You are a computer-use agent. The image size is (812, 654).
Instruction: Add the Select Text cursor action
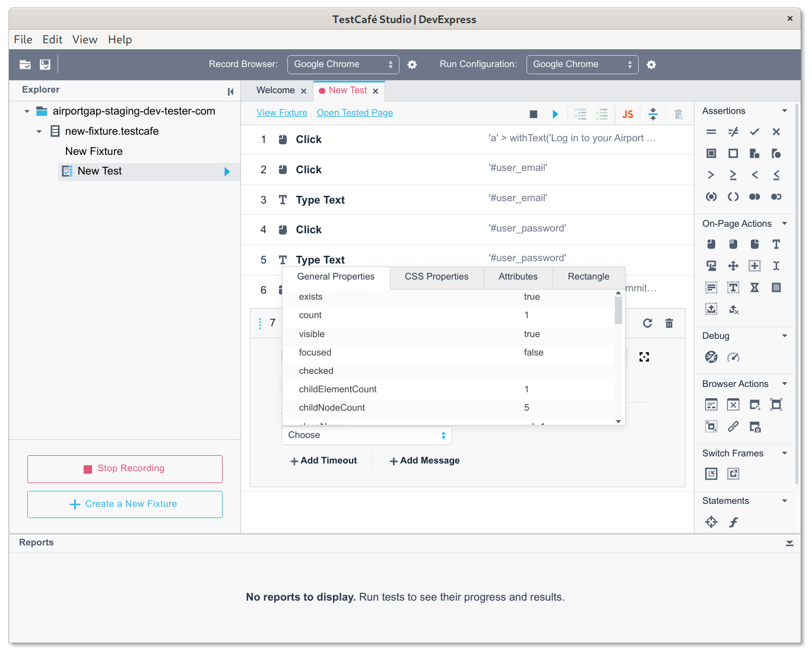[x=776, y=266]
